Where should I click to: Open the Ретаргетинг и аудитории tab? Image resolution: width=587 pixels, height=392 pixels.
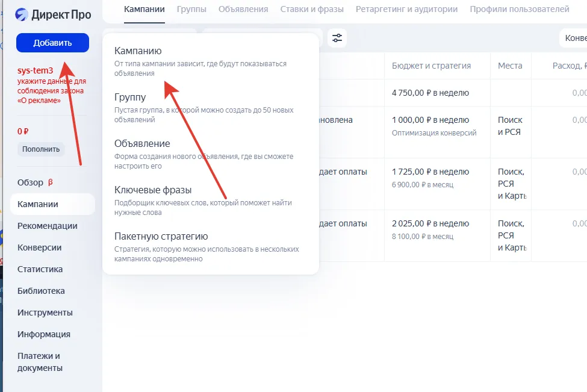click(406, 9)
